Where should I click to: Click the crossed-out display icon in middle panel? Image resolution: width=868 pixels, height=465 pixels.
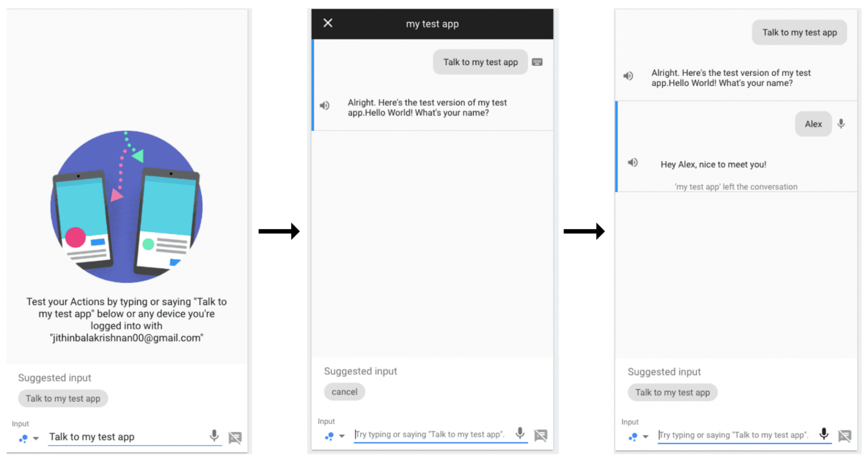(541, 435)
